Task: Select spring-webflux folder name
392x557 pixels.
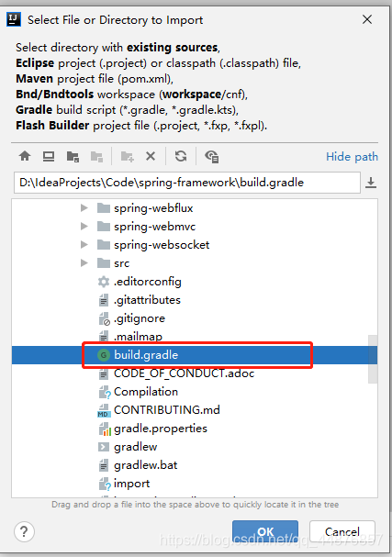Action: click(x=153, y=208)
